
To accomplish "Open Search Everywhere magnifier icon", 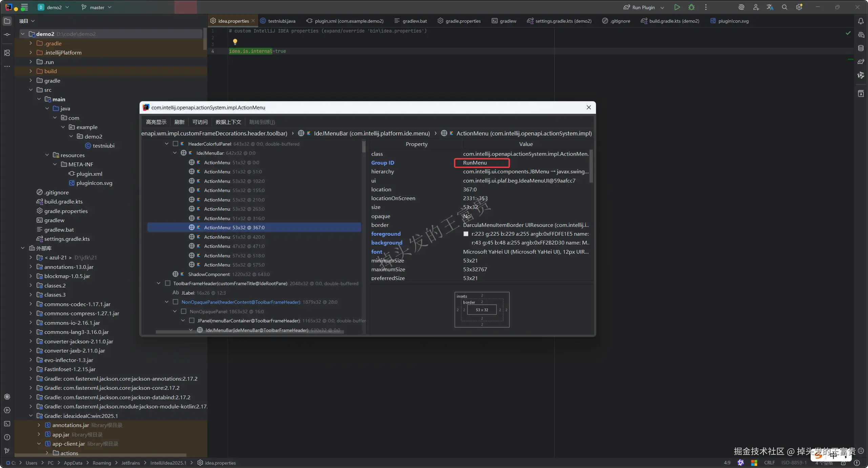I will click(784, 7).
